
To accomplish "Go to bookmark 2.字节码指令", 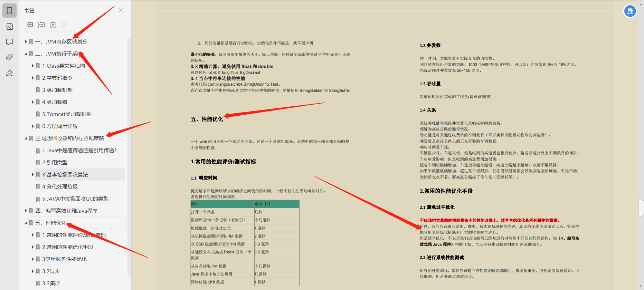I will pyautogui.click(x=57, y=78).
